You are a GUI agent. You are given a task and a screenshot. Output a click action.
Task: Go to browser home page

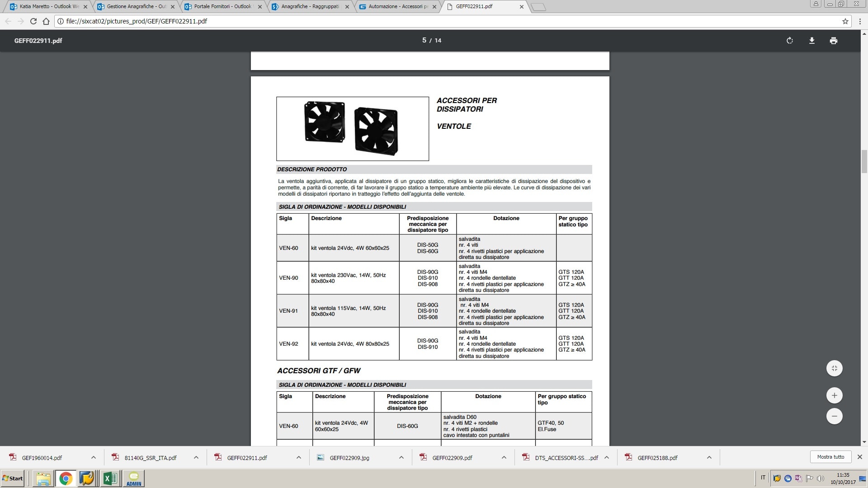pyautogui.click(x=46, y=21)
